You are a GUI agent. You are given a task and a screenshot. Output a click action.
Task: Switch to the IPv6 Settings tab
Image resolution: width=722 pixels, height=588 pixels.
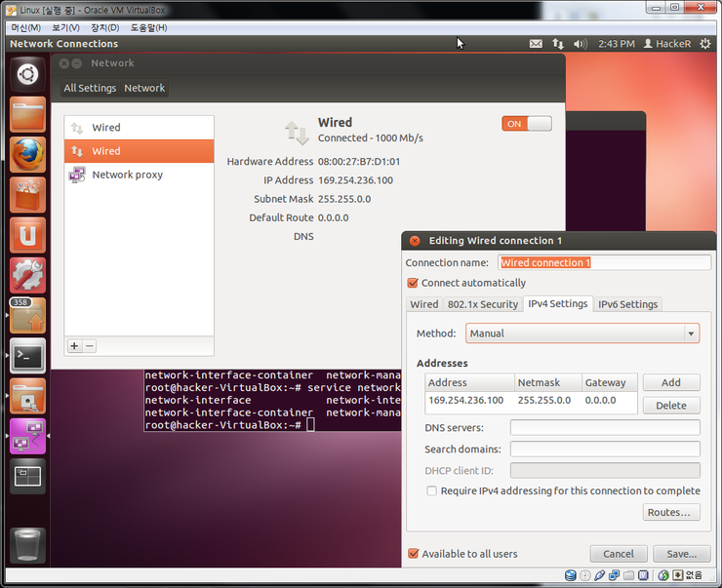click(627, 304)
